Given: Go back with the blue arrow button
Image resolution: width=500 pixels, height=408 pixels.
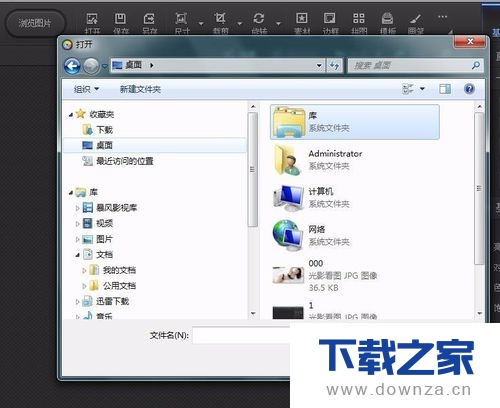Looking at the screenshot, I should point(72,66).
